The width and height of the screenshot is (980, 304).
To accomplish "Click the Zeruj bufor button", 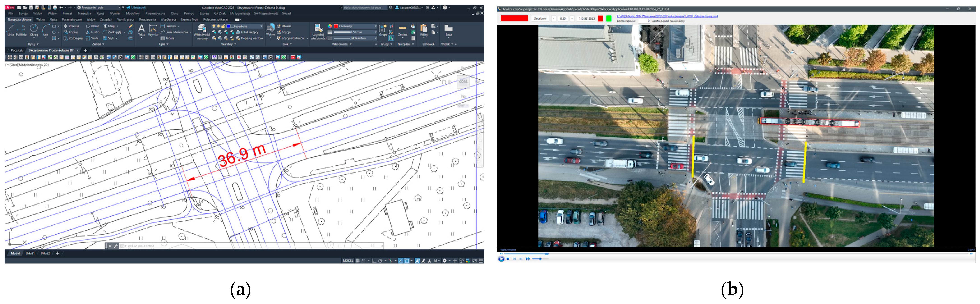I will point(540,18).
